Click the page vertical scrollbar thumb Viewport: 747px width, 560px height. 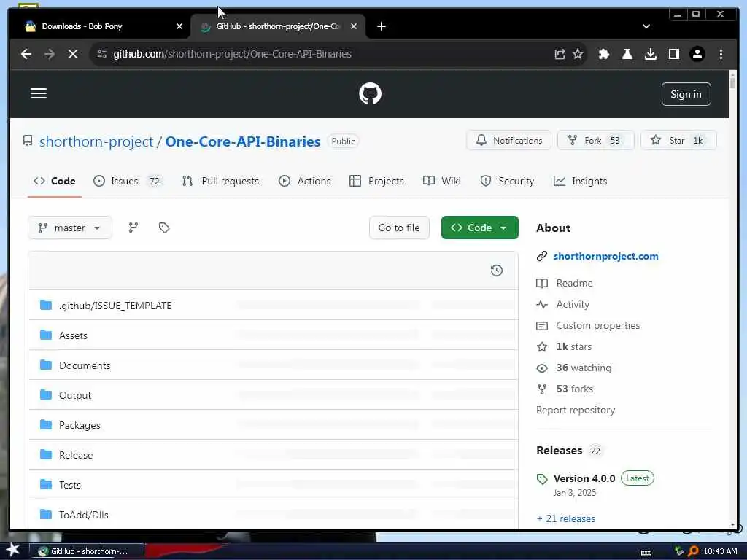tap(732, 82)
